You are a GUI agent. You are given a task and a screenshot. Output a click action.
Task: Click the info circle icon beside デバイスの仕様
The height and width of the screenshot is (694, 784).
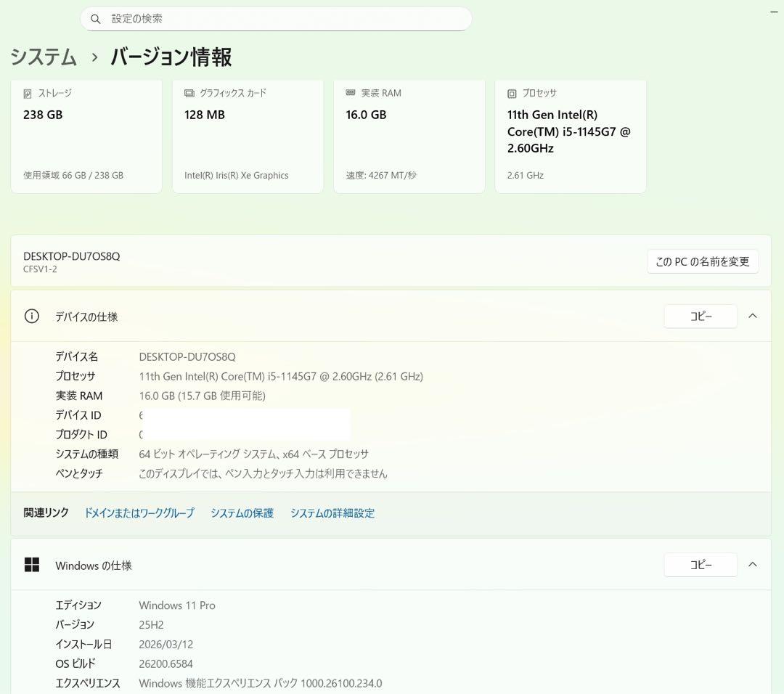31,316
